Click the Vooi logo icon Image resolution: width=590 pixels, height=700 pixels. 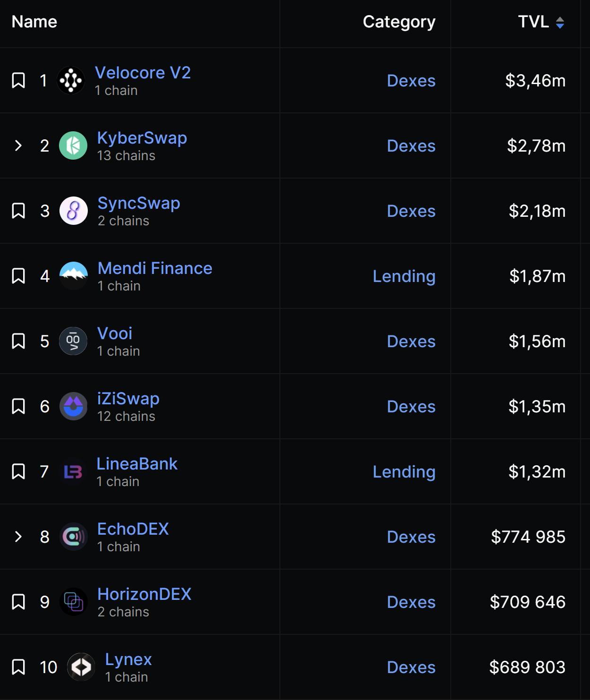pos(73,341)
